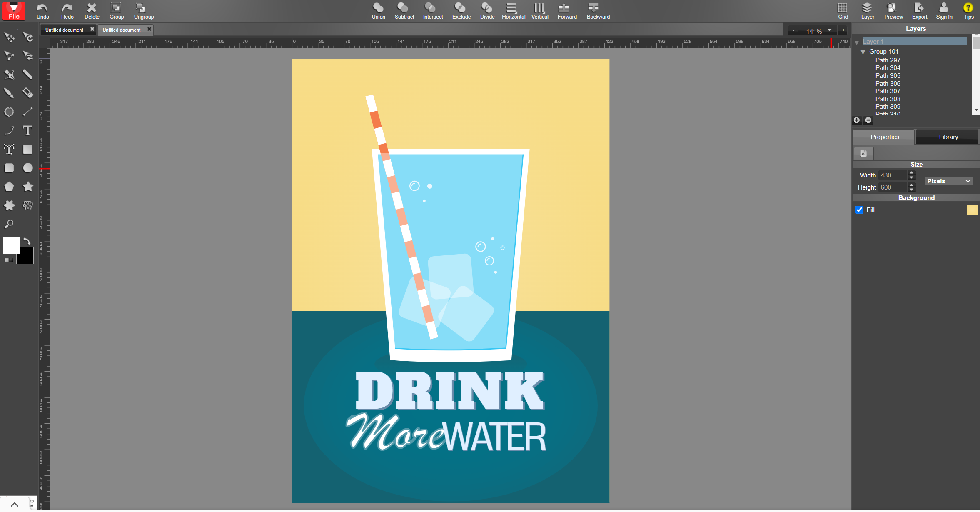Switch to first Untitled document tab
This screenshot has height=512, width=980.
(65, 30)
